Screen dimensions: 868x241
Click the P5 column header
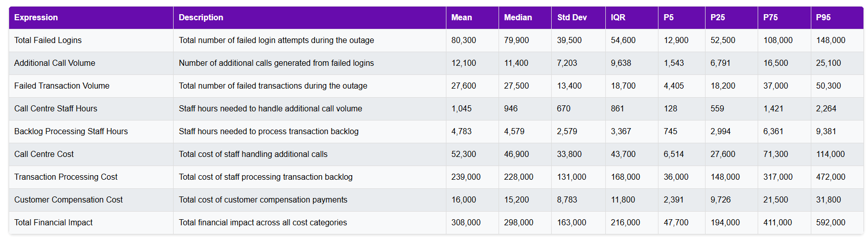(669, 18)
